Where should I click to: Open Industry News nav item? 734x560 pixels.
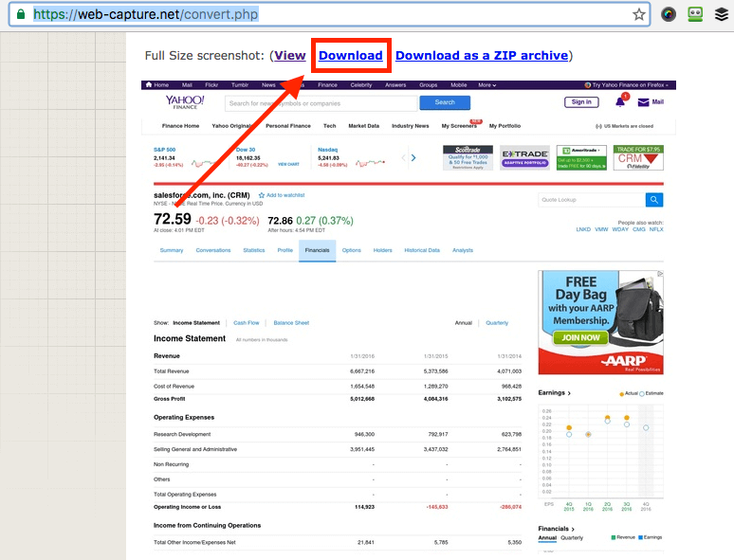click(410, 126)
